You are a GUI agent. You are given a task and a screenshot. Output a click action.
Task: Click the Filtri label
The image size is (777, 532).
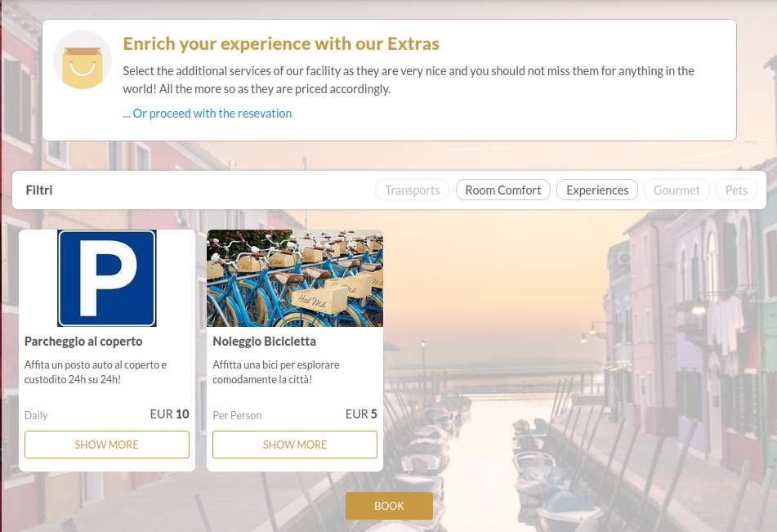tap(39, 190)
